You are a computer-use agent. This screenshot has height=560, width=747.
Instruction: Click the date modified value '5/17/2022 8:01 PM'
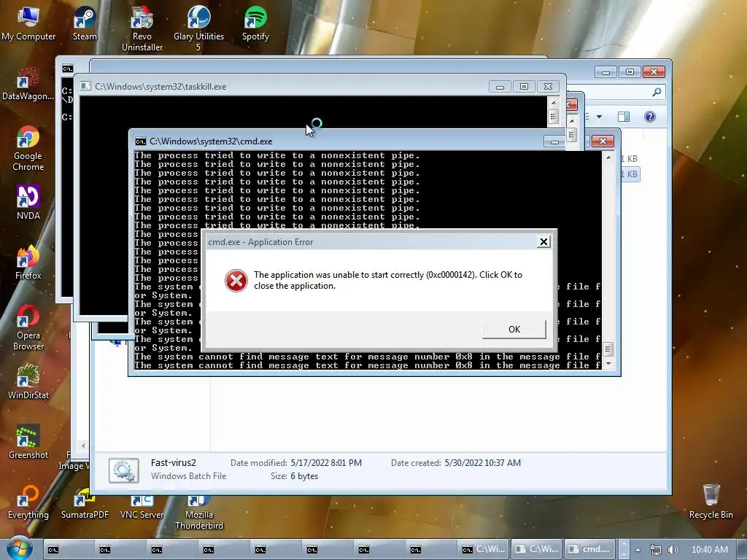326,462
